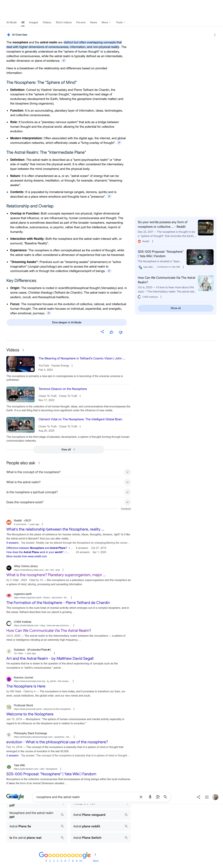This screenshot has height=868, width=223.
Task: Open options menu for Reddit source card
Action: [x=152, y=241]
